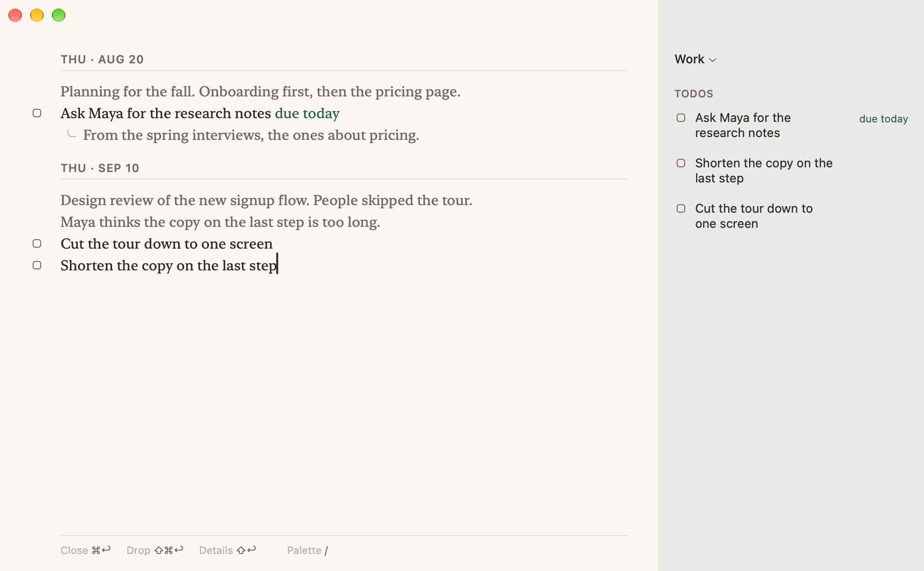924x571 pixels.
Task: Check sidebar todo 'Cut the tour down to one screen'
Action: tap(681, 208)
